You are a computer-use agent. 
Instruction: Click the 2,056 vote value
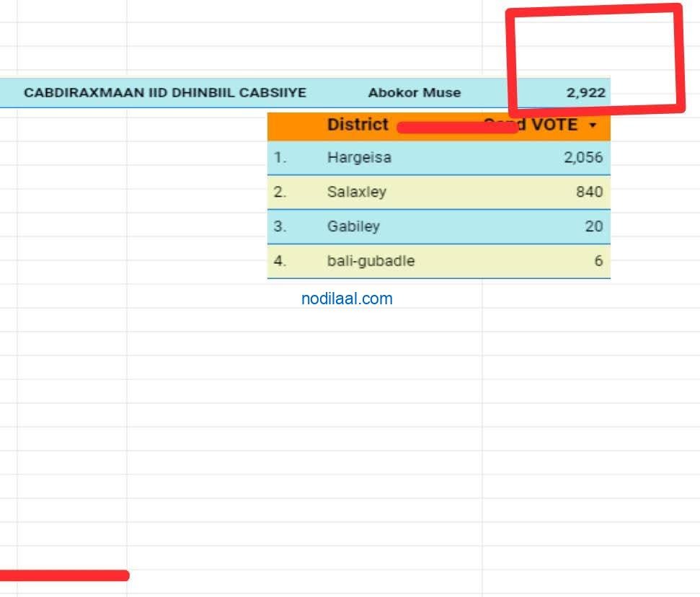[582, 157]
